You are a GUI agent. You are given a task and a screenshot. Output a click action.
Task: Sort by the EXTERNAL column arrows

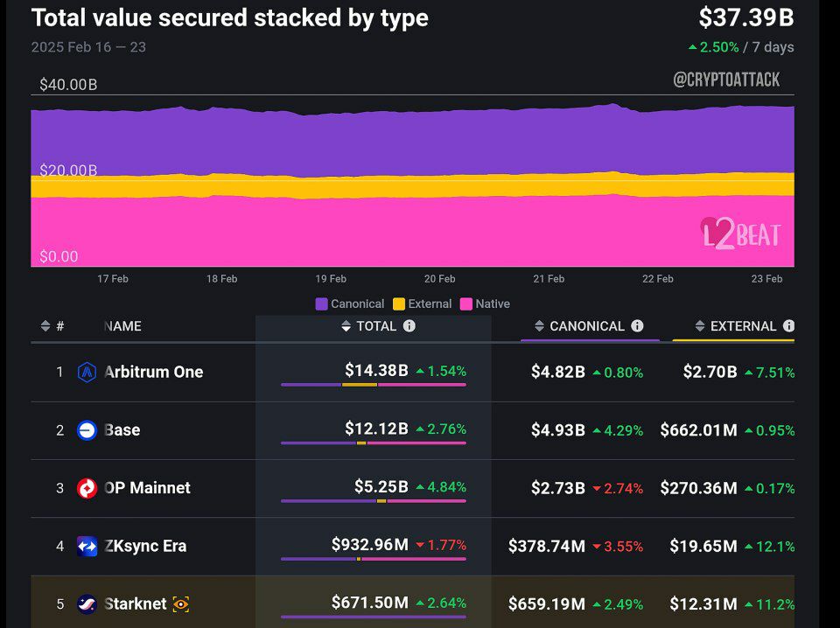(x=700, y=326)
